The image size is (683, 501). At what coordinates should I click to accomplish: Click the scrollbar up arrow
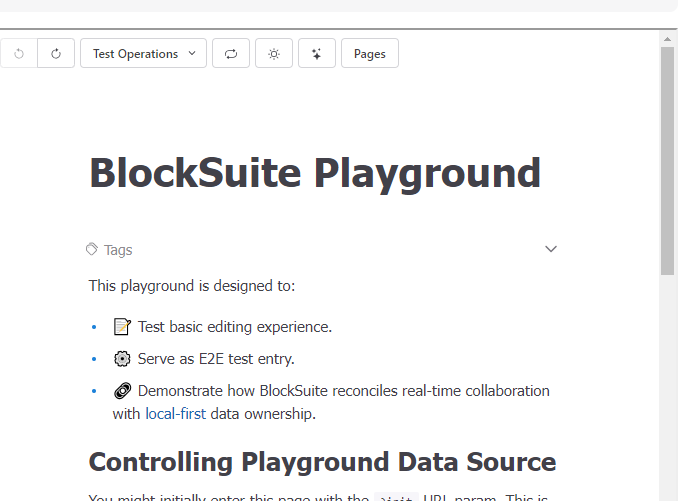[x=667, y=39]
